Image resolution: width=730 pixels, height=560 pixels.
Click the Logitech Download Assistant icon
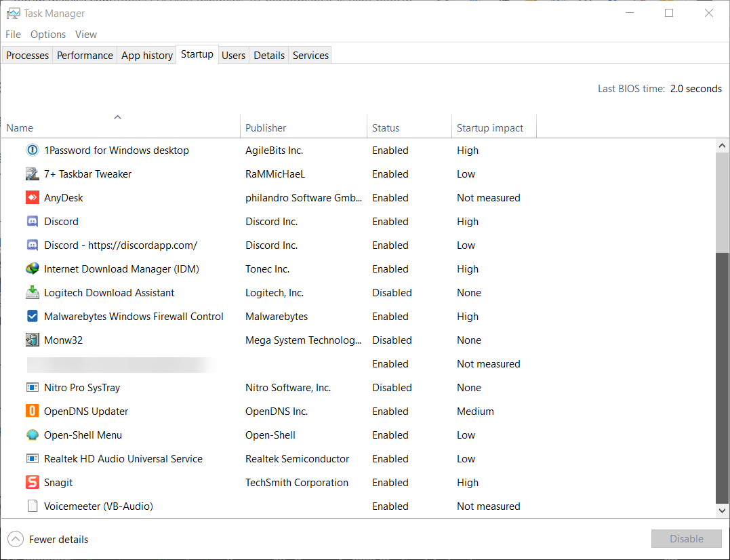(32, 293)
